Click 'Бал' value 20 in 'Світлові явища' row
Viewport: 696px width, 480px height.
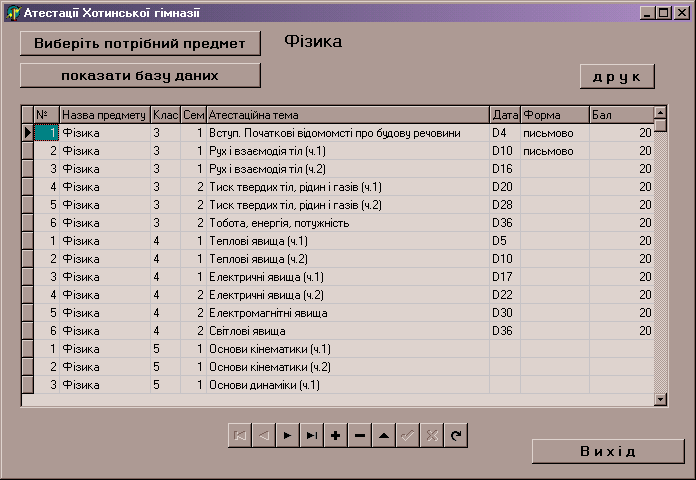[x=621, y=331]
